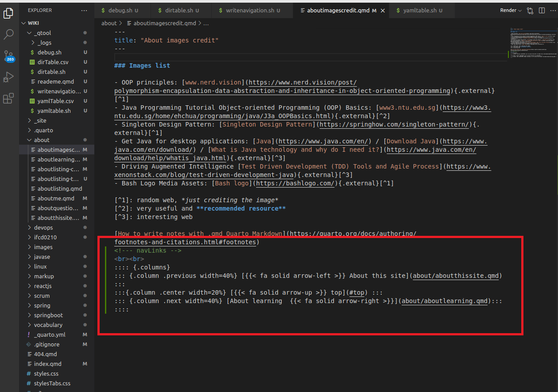Open Explorer views and more actions menu
The image size is (558, 392).
84,10
